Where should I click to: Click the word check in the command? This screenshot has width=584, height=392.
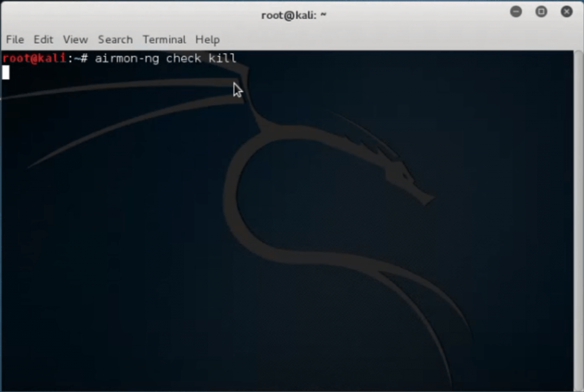pyautogui.click(x=183, y=58)
